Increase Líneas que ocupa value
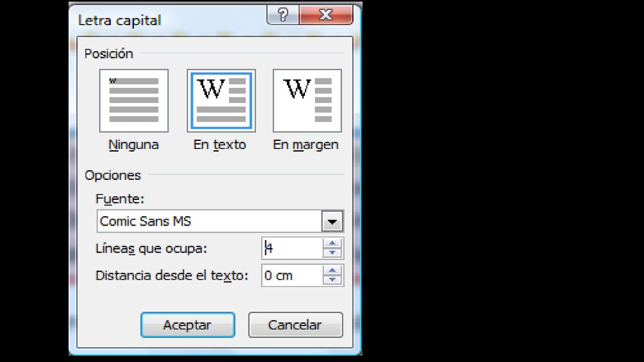Screen dimensions: 644x362 tap(332, 243)
